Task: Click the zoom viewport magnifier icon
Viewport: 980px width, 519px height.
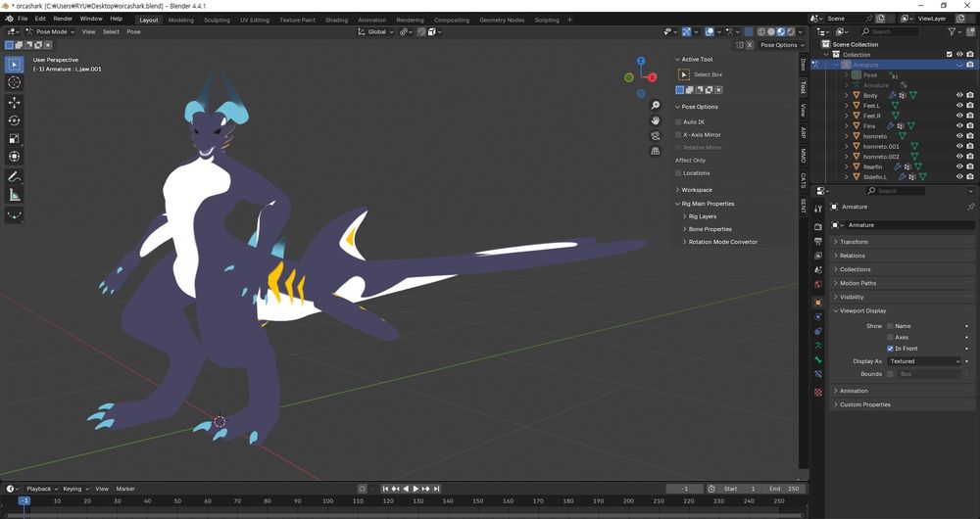Action: click(x=655, y=106)
